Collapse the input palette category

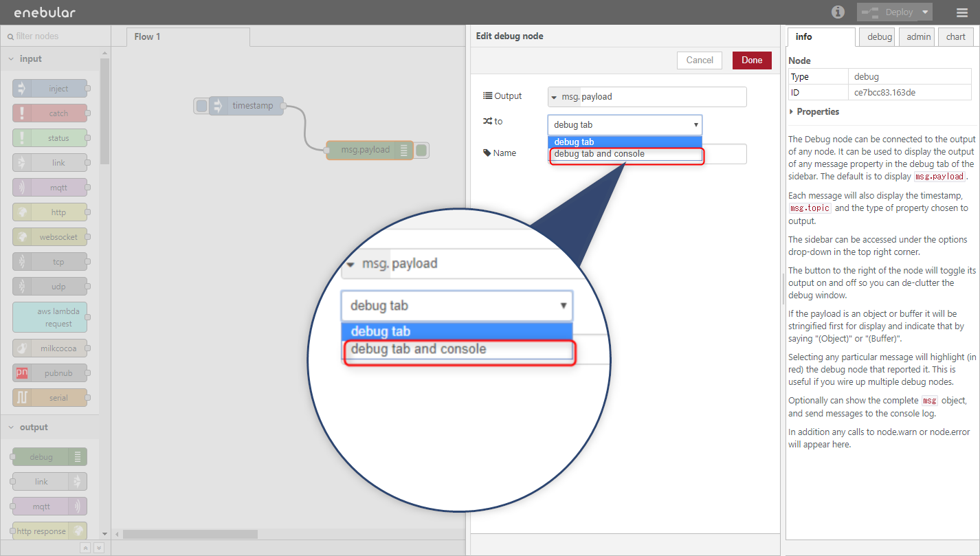(12, 59)
